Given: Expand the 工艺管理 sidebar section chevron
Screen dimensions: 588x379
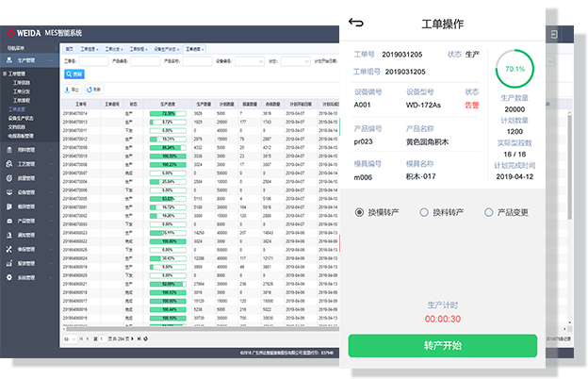Looking at the screenshot, I should tap(51, 164).
